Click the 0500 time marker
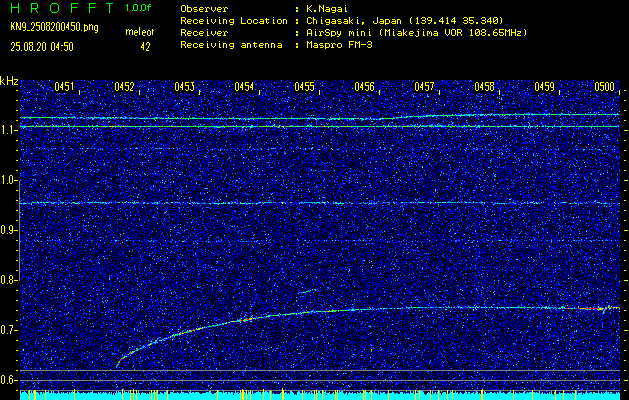629x400 pixels. 605,87
